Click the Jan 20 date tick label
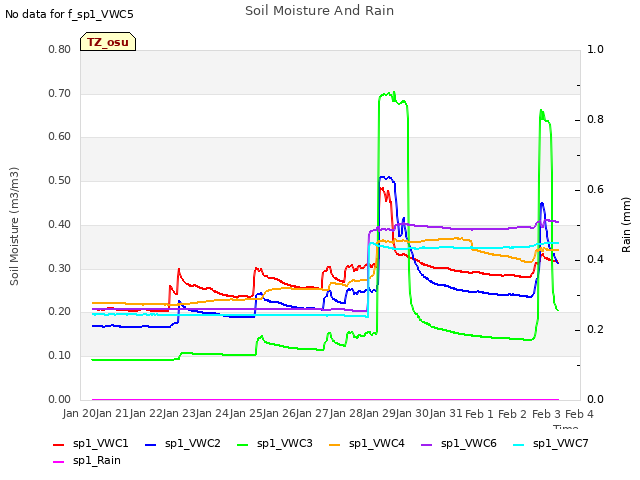640x480 pixels. tap(79, 414)
